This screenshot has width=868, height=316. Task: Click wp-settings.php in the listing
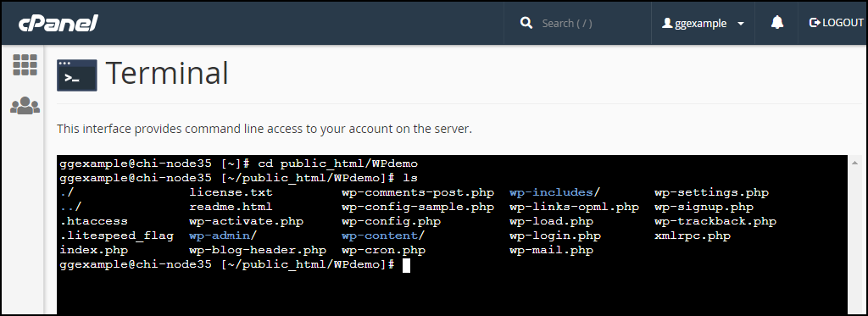711,192
